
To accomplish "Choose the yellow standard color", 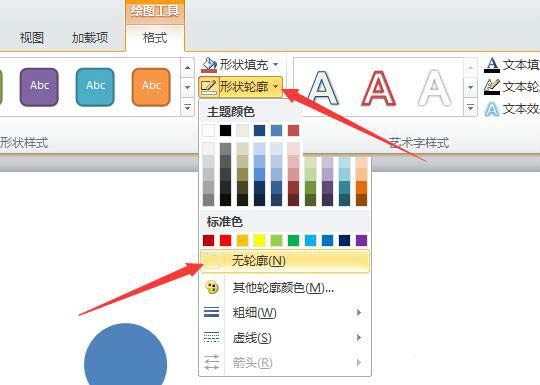I will click(259, 240).
